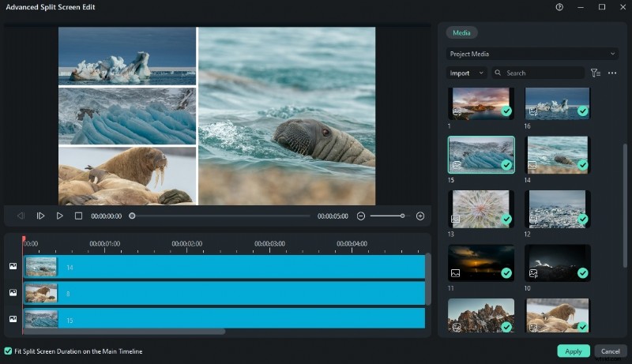Click the timeline horizontal scrollbar
632x364 pixels.
pos(124,332)
